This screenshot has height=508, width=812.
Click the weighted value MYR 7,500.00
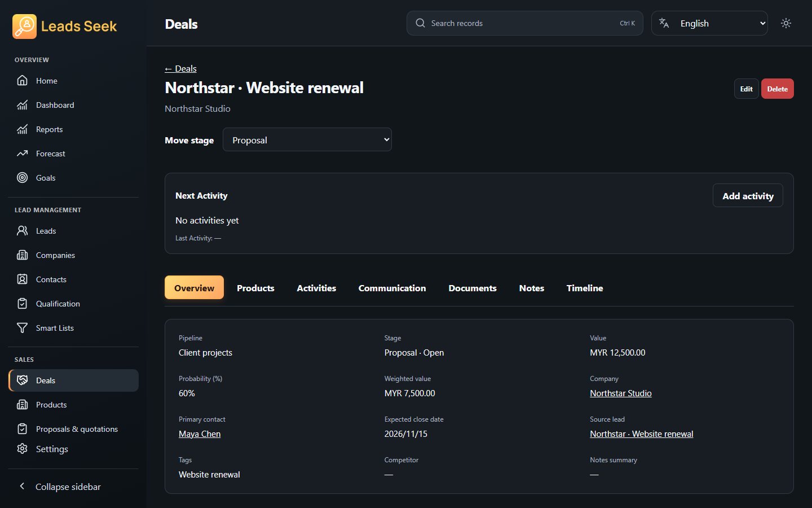point(410,393)
